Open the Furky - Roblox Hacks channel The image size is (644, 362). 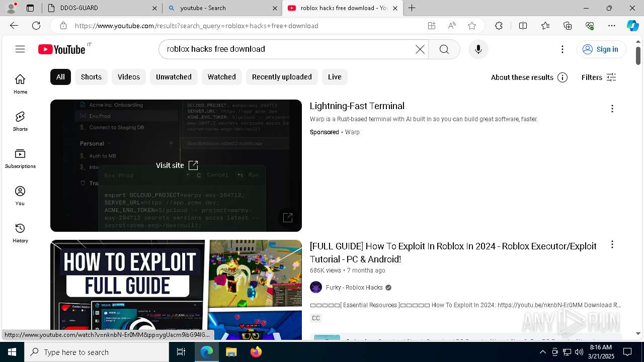(x=354, y=287)
